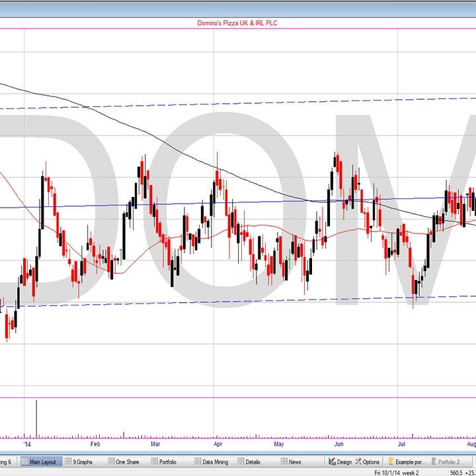Open Options with the wrench icon
The width and height of the screenshot is (476, 476).
pos(367,461)
